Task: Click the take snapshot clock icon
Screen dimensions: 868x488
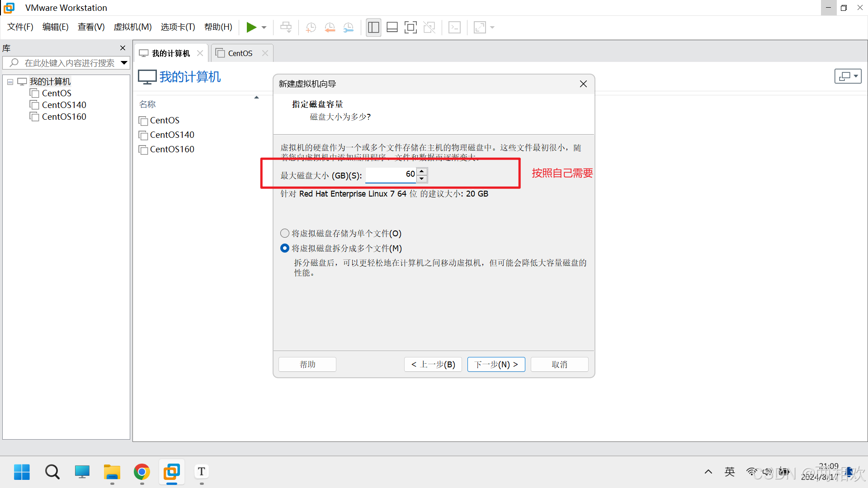Action: [311, 28]
